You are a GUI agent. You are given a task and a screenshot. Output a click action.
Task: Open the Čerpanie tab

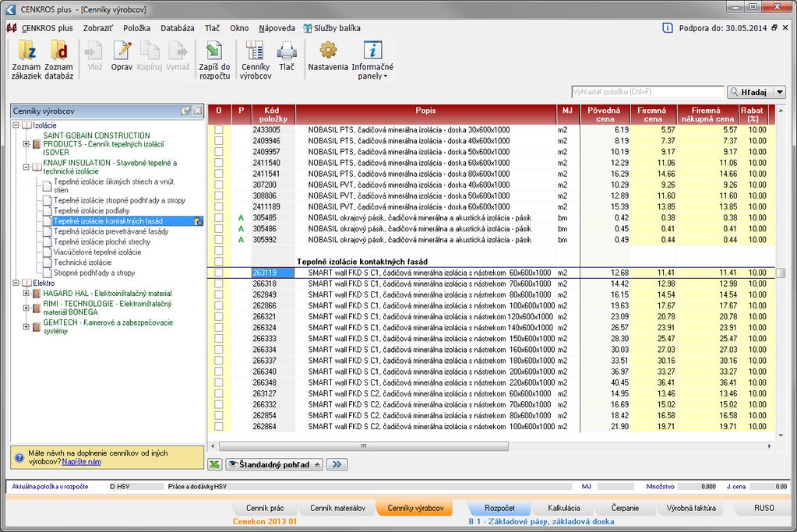click(x=625, y=508)
